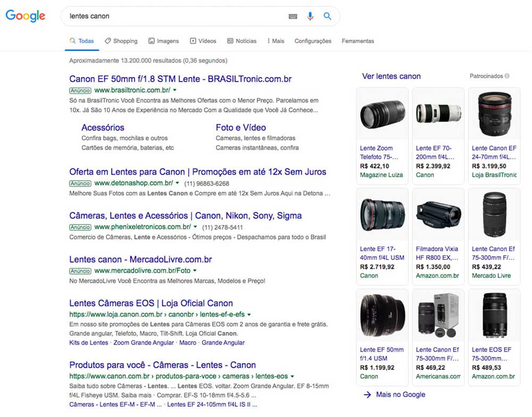Screen dimensions: 532x417
Task: Open Lentes Câmeras EOS Loja Oficial Canon
Action: click(151, 303)
